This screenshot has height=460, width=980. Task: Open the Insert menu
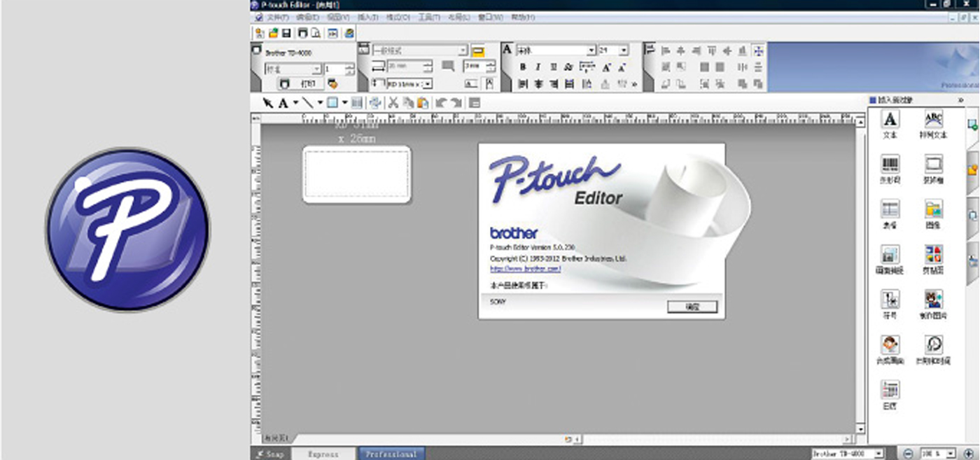368,17
